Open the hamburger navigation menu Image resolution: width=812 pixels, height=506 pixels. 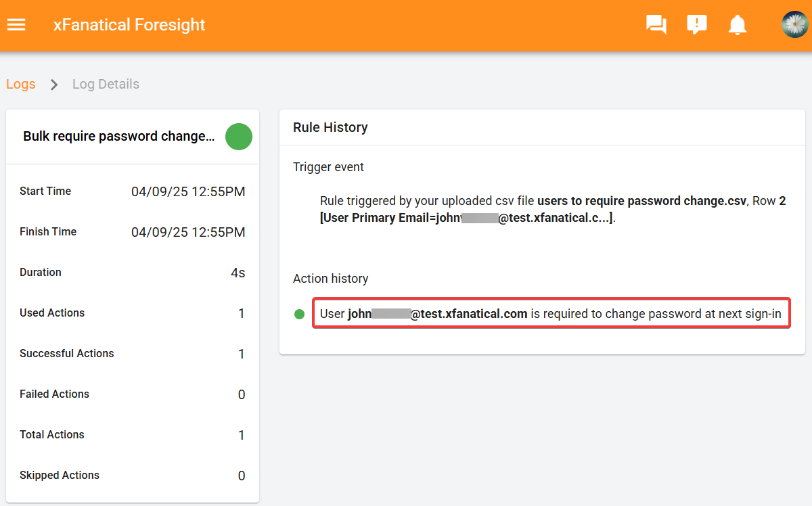coord(16,25)
